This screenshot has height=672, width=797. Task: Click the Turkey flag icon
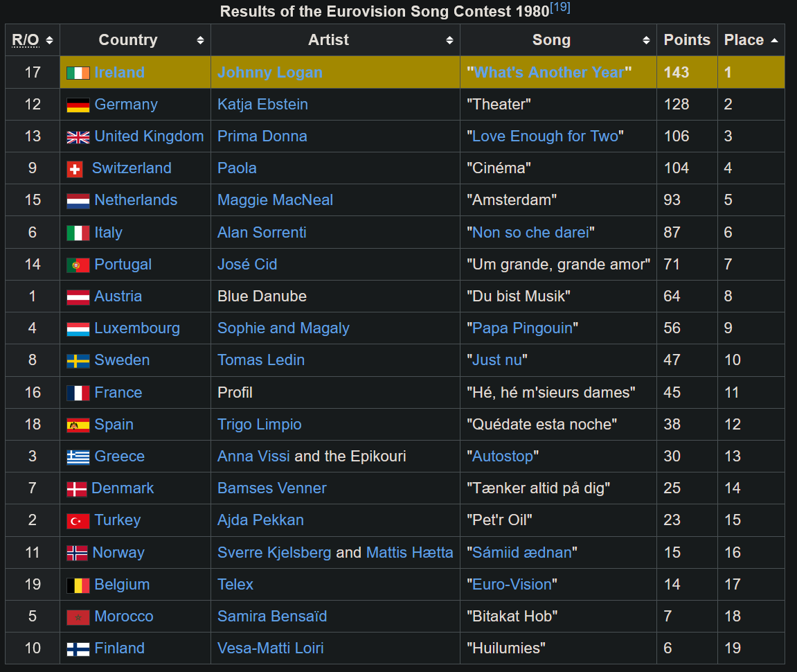click(x=78, y=521)
